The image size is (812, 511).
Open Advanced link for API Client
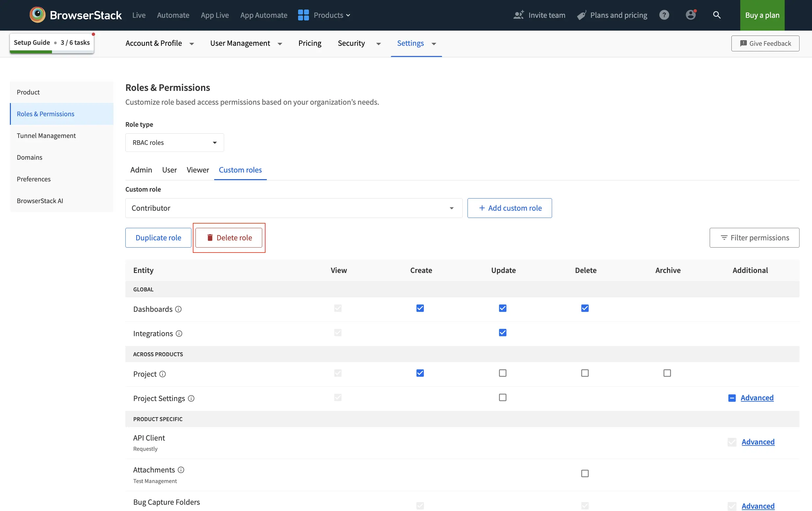tap(758, 442)
